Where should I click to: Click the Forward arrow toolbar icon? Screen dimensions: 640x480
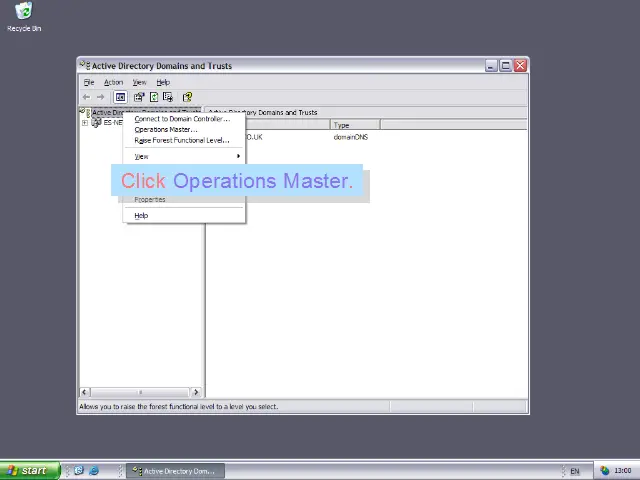100,97
